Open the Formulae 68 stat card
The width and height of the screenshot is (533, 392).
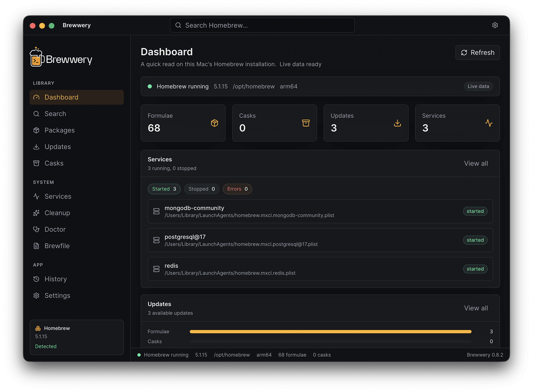click(183, 123)
